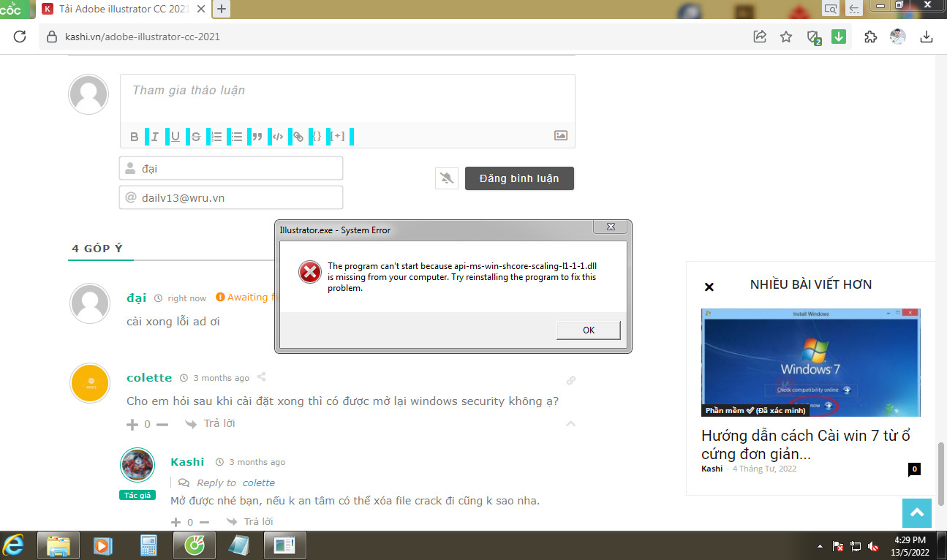Screen dimensions: 947x560
Task: Open browser extensions puzzle icon
Action: [x=870, y=37]
